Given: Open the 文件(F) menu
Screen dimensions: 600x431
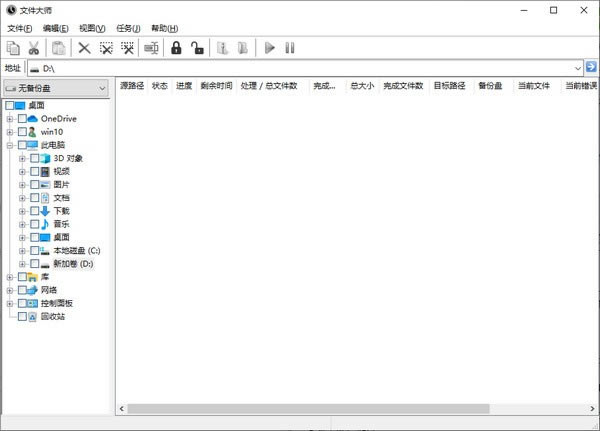Looking at the screenshot, I should 19,28.
